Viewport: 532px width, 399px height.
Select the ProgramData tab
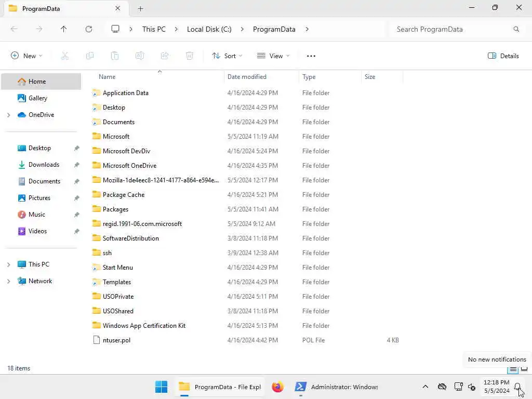66,8
